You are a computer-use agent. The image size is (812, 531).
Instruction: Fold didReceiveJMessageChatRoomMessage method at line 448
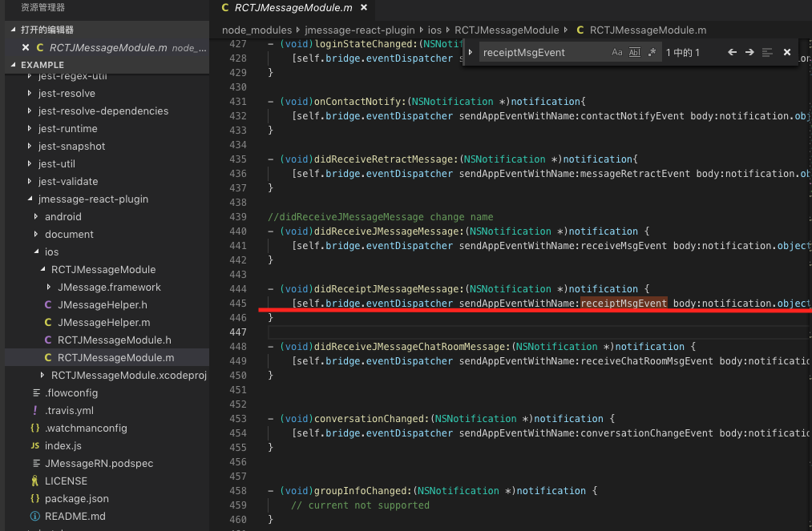271,346
